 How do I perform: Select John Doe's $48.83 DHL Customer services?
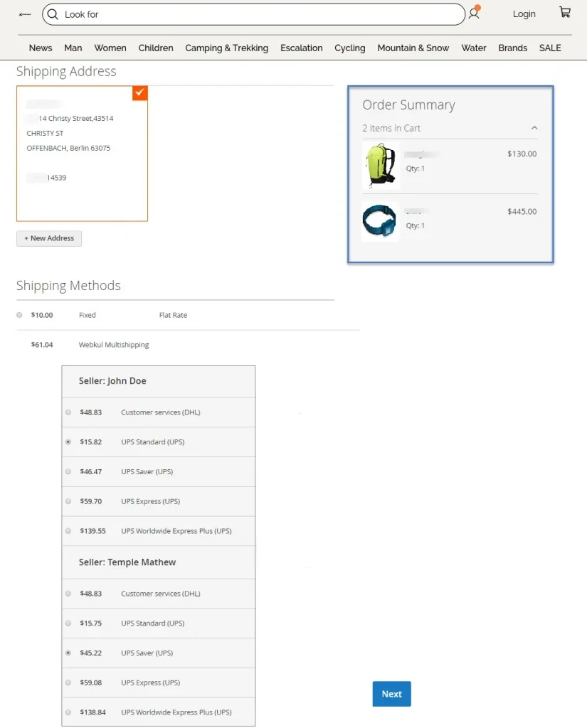68,412
